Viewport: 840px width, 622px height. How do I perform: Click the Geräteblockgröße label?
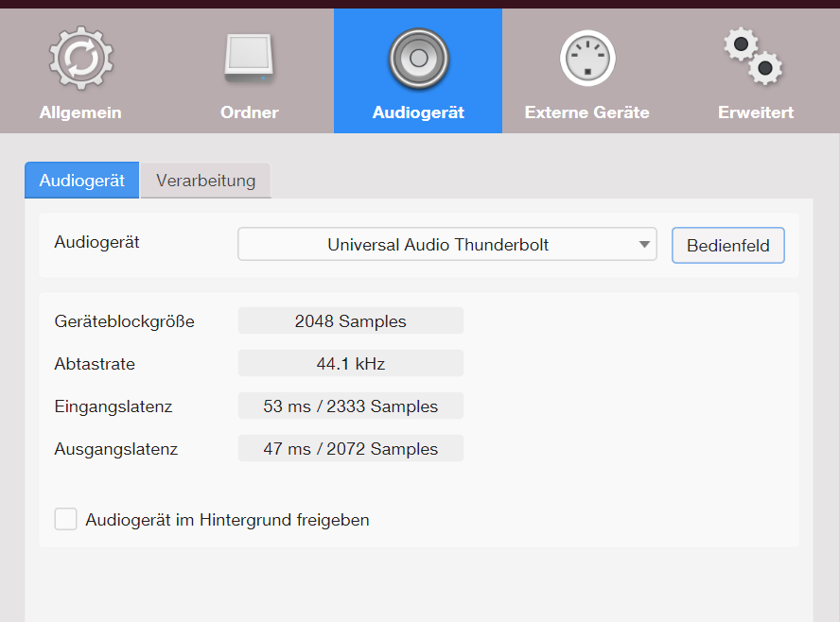124,321
